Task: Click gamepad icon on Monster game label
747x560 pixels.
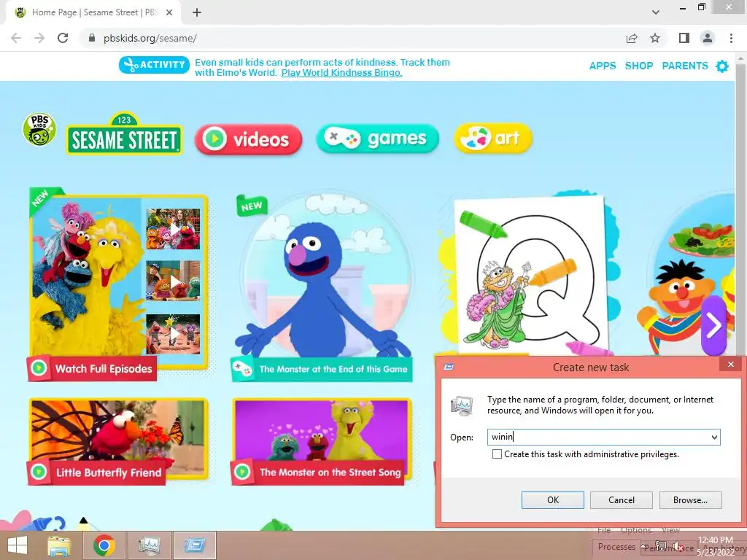Action: click(x=242, y=369)
